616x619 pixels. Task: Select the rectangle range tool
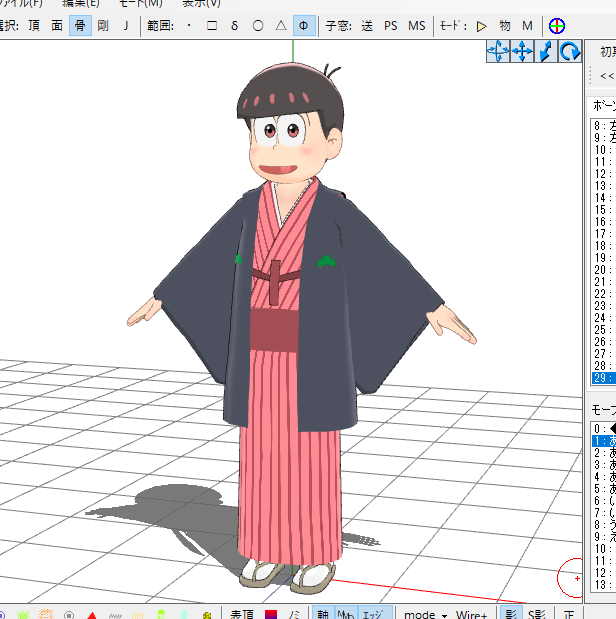click(x=212, y=26)
